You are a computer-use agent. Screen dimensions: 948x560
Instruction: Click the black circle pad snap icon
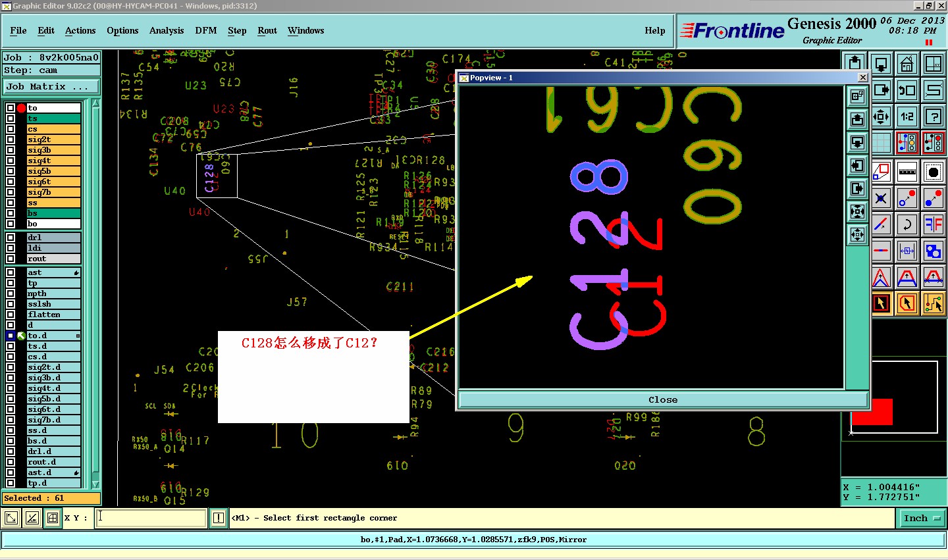coord(934,171)
